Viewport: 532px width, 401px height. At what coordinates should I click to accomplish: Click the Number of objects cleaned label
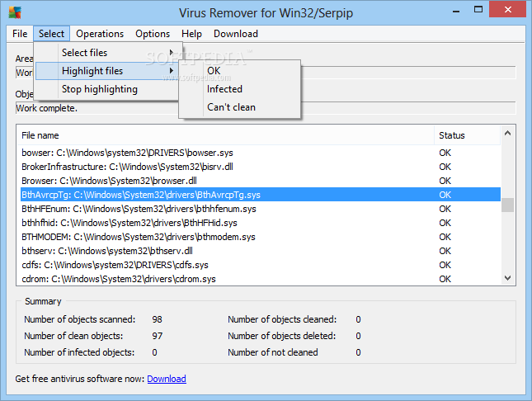[282, 319]
